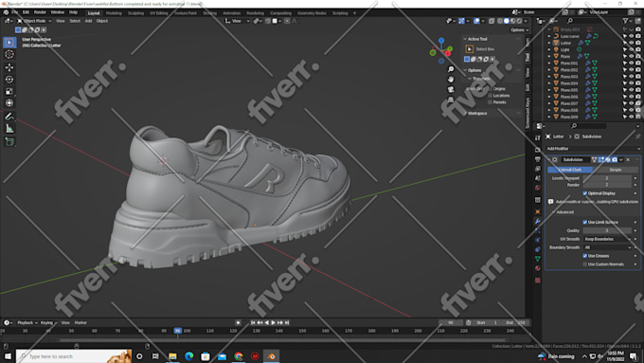Open the Object Mode dropdown
644x363 pixels.
[x=34, y=21]
